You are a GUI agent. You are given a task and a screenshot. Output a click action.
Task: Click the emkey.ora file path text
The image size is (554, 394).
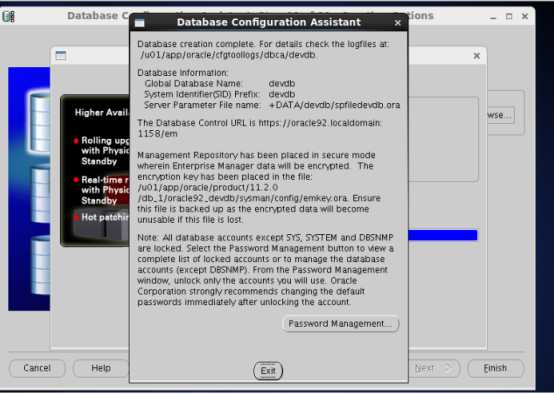pyautogui.click(x=242, y=193)
